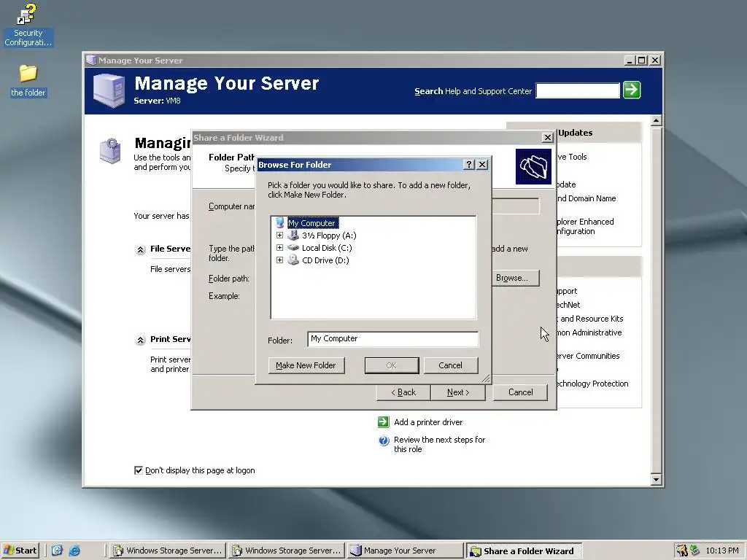Select the Local Disk (C:) drive icon
747x560 pixels.
293,248
